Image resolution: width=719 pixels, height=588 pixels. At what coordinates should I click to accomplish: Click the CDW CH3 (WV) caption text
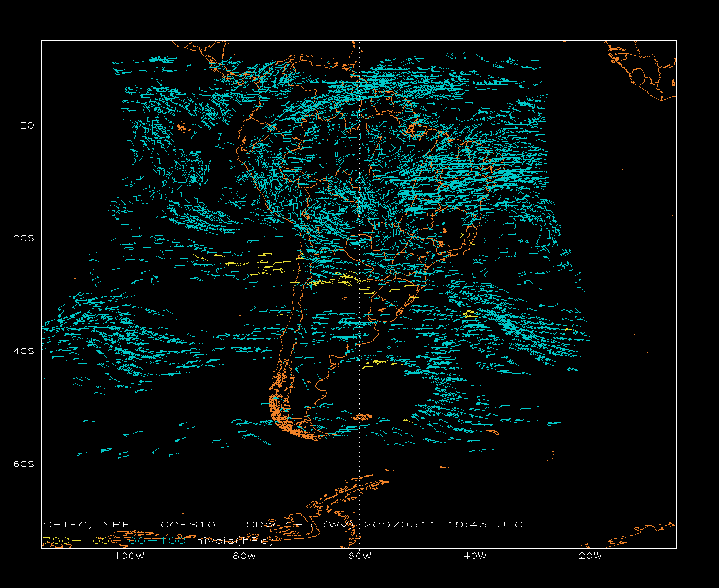coord(301,524)
